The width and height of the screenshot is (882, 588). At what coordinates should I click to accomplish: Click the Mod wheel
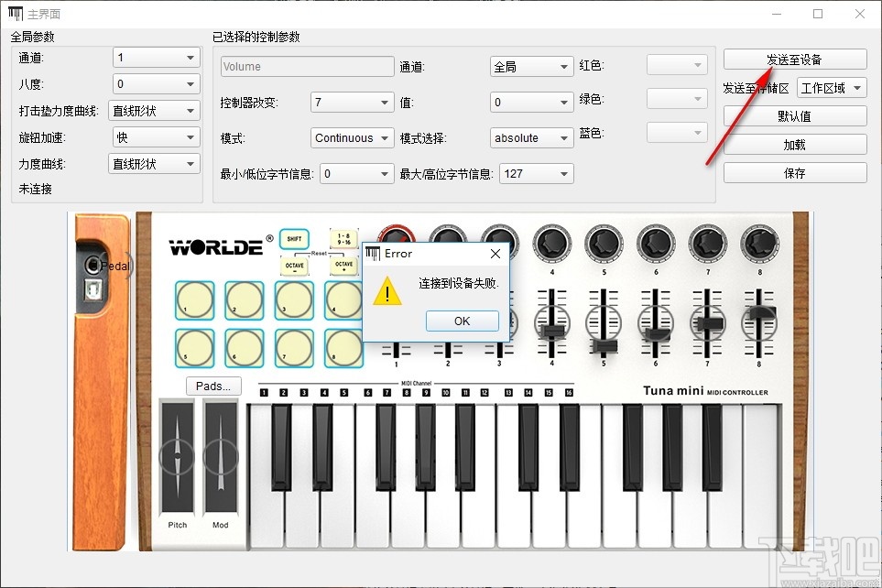click(x=220, y=458)
